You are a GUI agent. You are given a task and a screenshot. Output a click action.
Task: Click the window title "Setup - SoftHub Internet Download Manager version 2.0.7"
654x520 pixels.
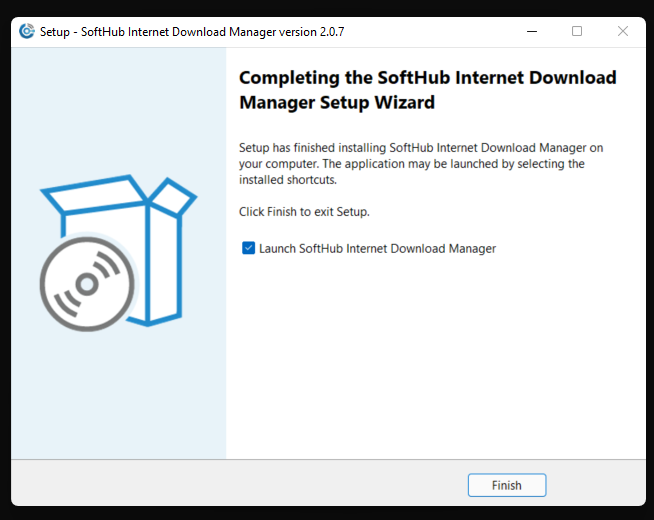point(192,32)
